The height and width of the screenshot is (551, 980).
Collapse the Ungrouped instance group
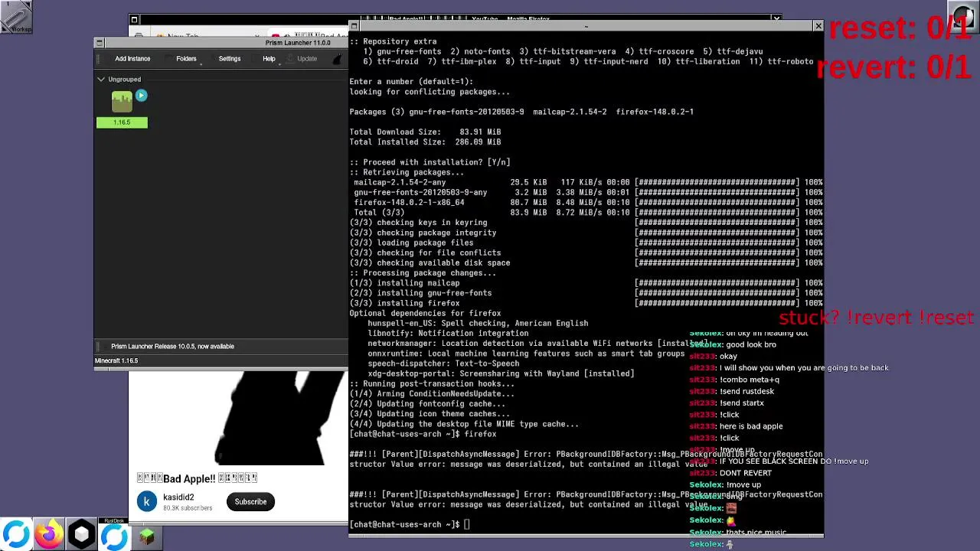(101, 79)
